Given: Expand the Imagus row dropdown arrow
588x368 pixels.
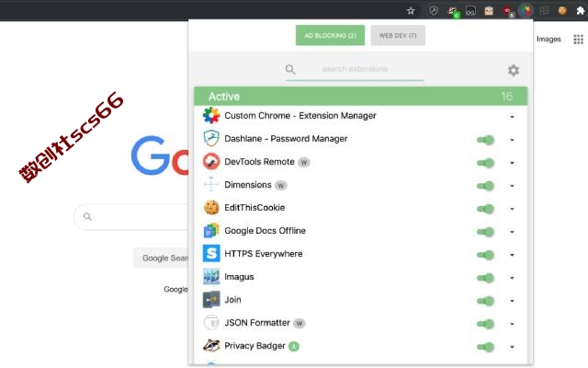Looking at the screenshot, I should click(512, 278).
